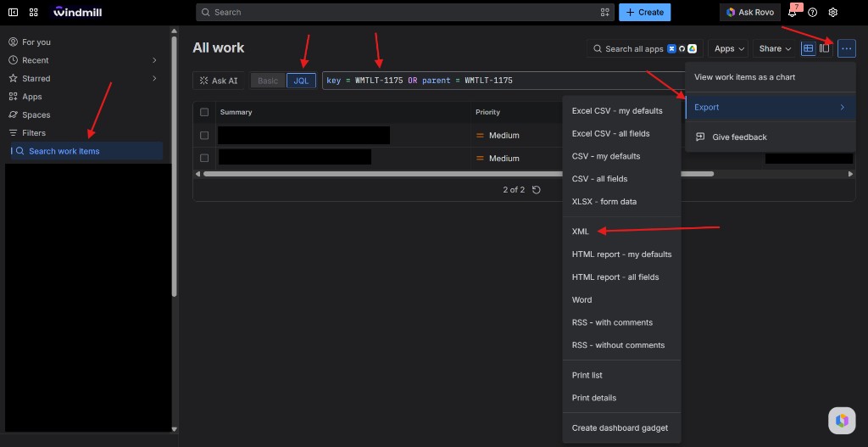Expand the Starred sidebar chevron
The image size is (868, 447).
[x=154, y=79]
